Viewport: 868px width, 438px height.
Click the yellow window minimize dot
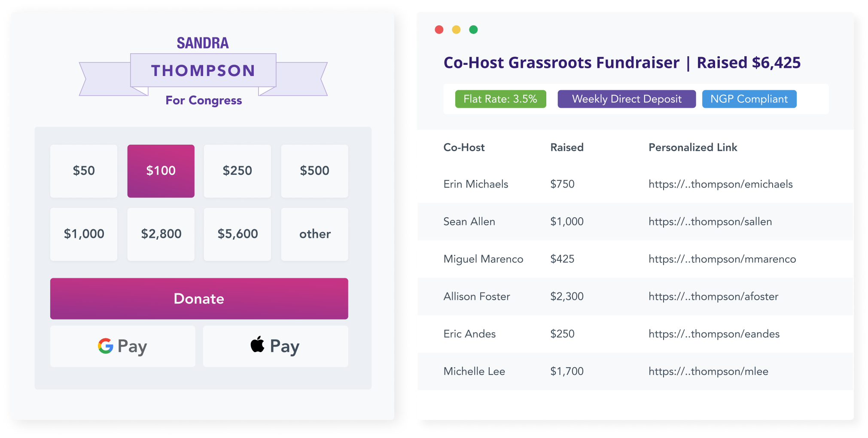click(x=456, y=30)
